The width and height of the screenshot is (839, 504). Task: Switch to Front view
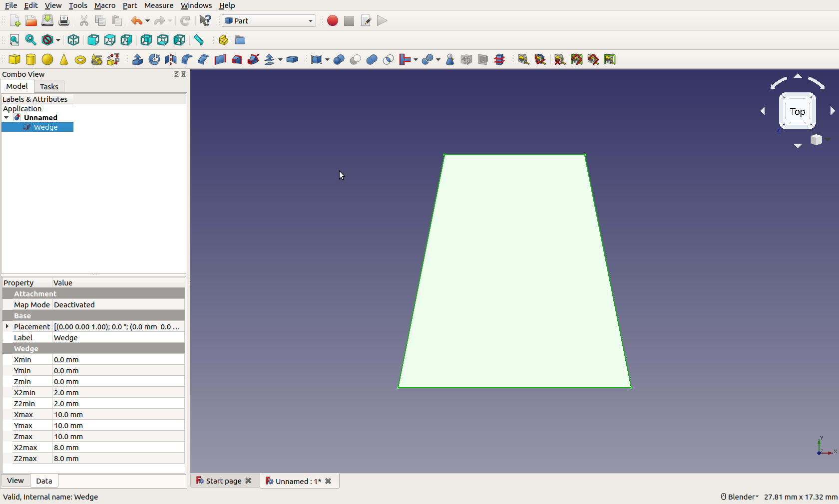pyautogui.click(x=93, y=40)
